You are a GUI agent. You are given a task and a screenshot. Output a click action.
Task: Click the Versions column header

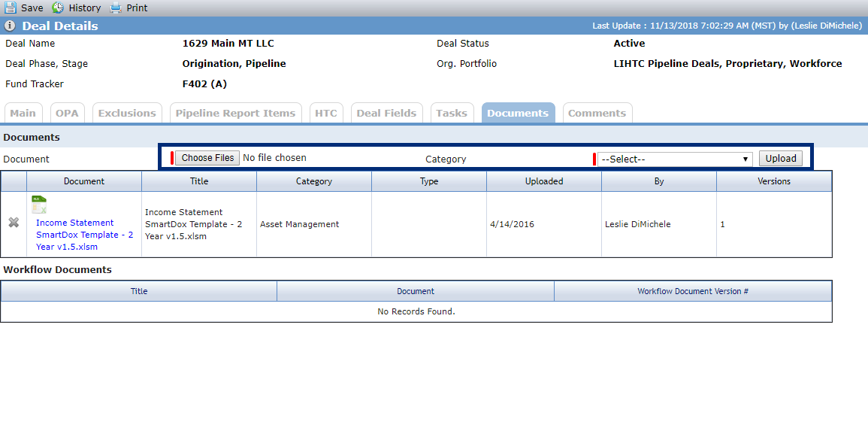(x=774, y=181)
